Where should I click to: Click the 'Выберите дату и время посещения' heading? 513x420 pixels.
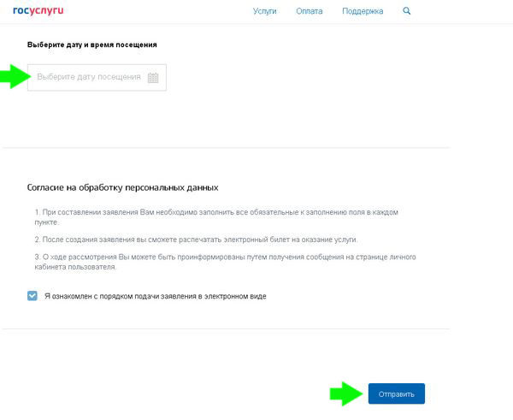point(92,44)
